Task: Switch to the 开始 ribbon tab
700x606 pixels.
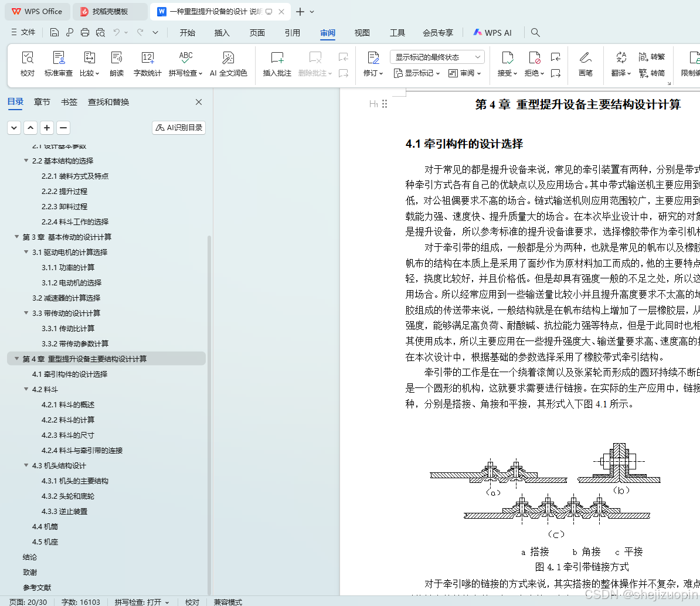Action: (x=188, y=33)
